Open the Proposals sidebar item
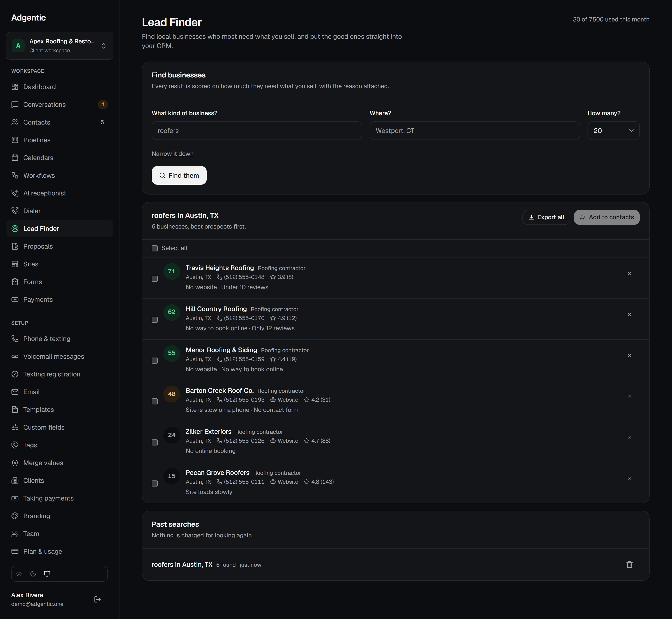The image size is (672, 619). (59, 246)
